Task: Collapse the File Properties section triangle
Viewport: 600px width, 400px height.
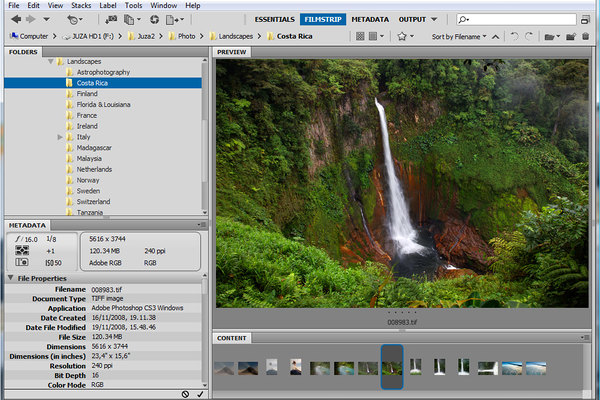Action: click(11, 278)
